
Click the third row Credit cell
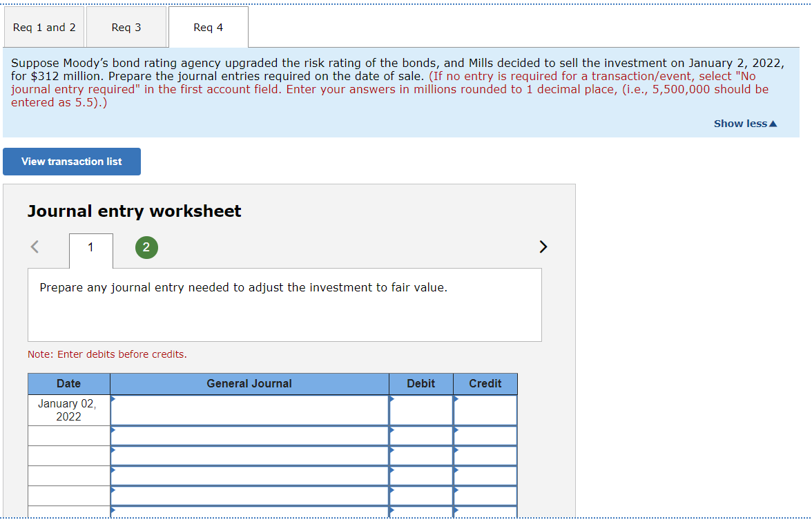pyautogui.click(x=485, y=456)
